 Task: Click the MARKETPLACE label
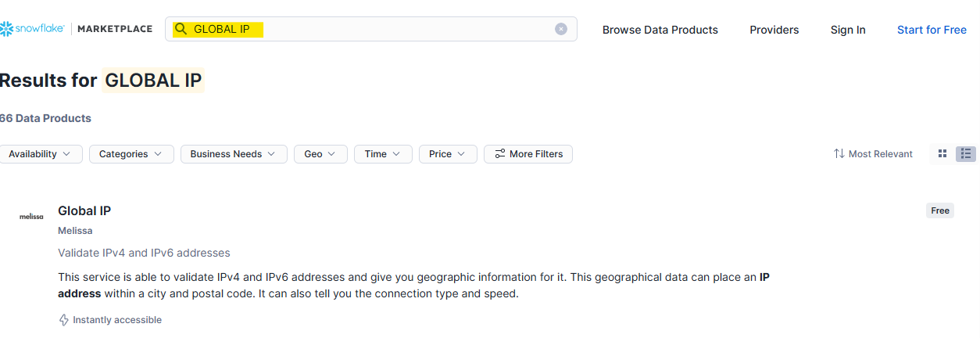tap(116, 29)
